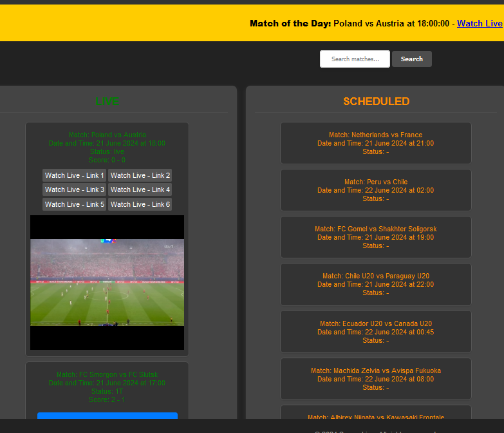Click 'Date and Time: 22 June 2024 at 08:00'

376,379
